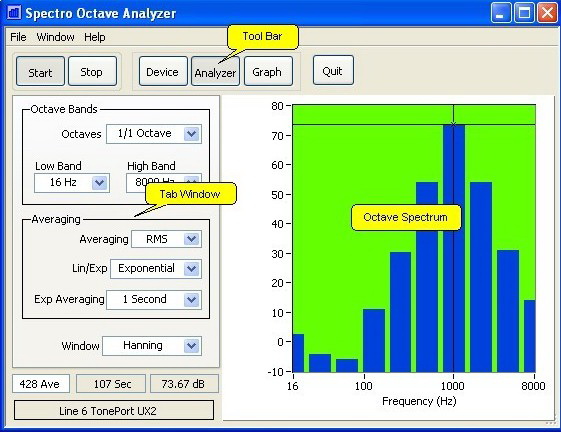Click the 107 Sec status field
The image size is (561, 433).
(x=111, y=384)
